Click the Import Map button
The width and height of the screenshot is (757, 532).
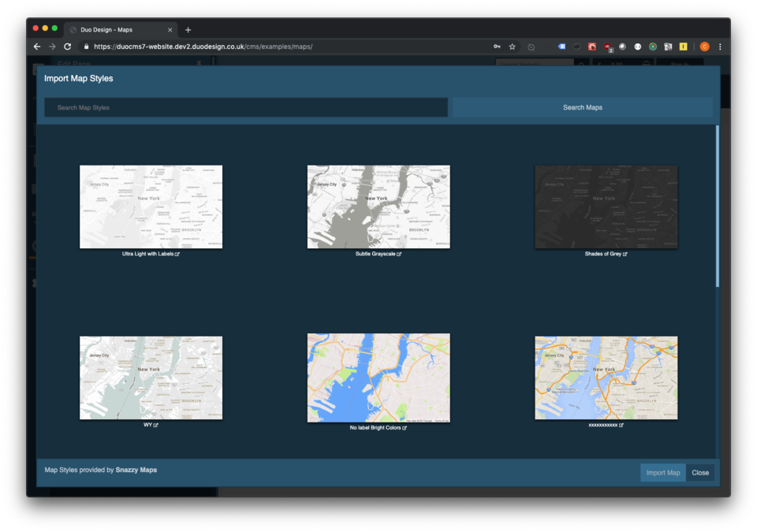(662, 473)
